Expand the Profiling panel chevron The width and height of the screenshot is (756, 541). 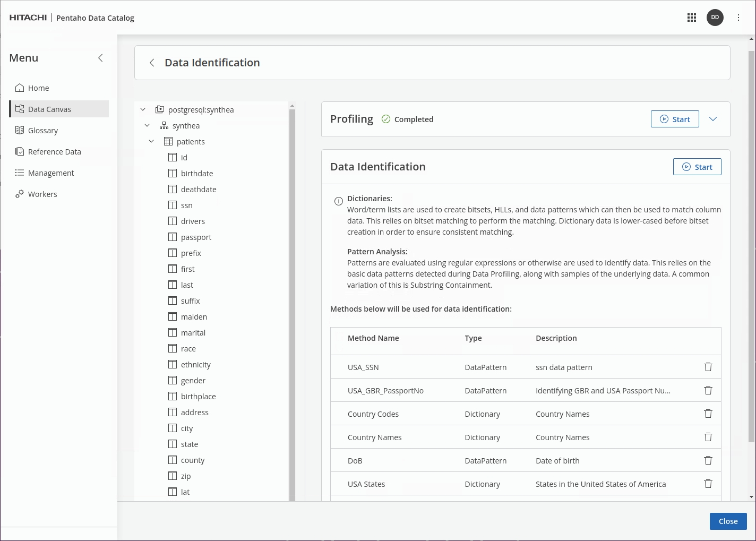click(x=713, y=119)
